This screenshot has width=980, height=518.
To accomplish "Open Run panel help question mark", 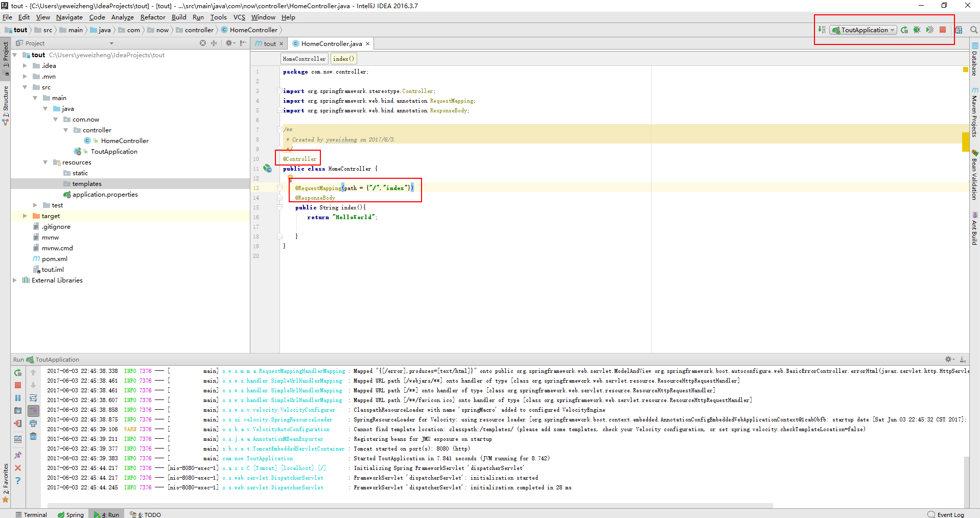I will pos(18,481).
